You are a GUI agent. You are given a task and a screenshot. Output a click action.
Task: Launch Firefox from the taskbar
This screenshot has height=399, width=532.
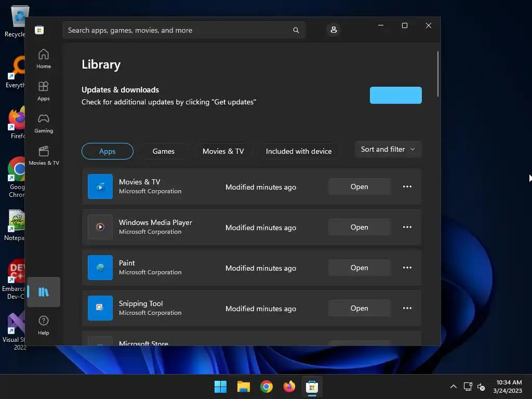click(289, 387)
